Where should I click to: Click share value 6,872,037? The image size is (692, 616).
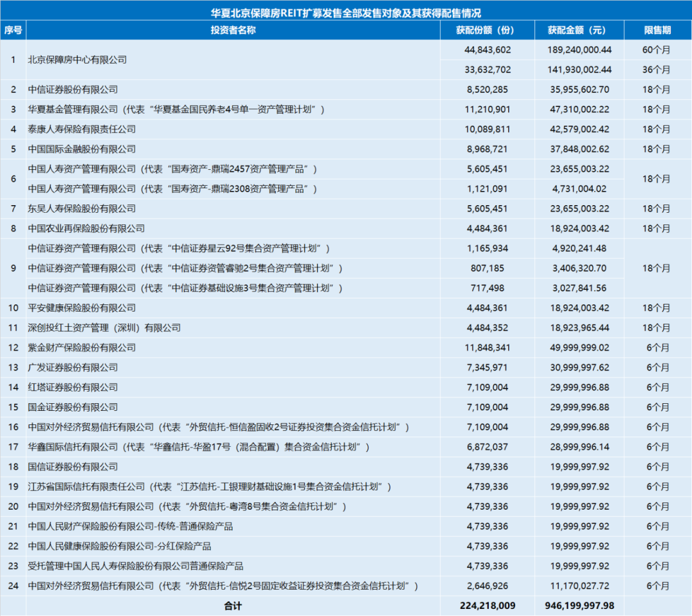click(487, 447)
